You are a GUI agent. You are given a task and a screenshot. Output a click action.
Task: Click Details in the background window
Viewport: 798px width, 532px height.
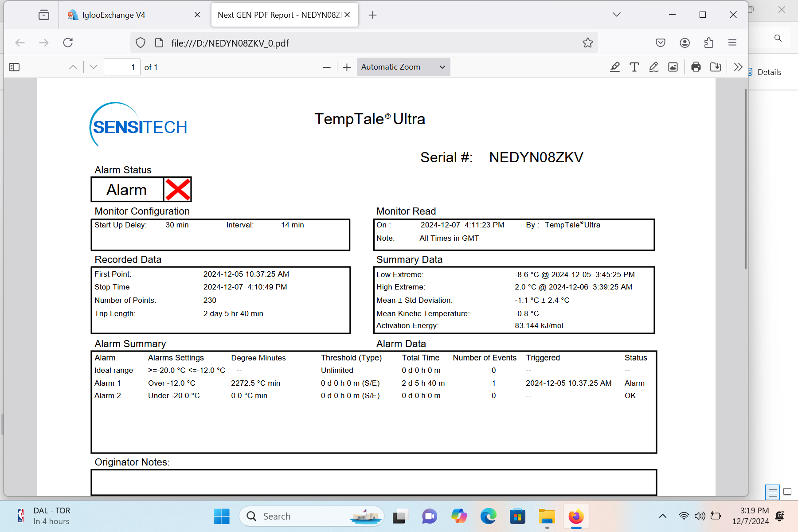coord(769,72)
